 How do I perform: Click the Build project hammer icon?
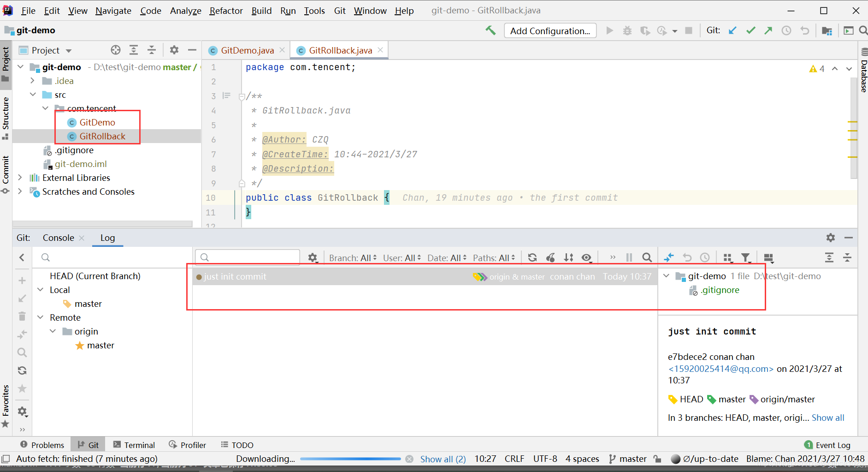(x=490, y=30)
